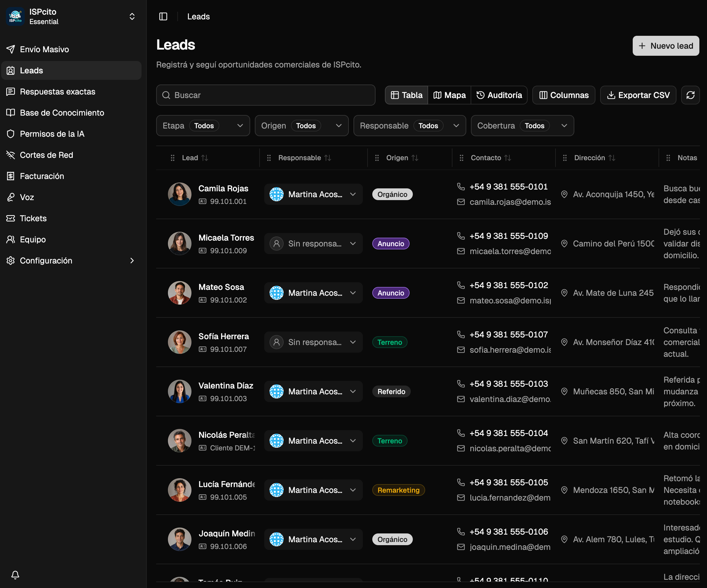Open the Responsable filter dropdown
Image resolution: width=707 pixels, height=588 pixels.
point(410,126)
